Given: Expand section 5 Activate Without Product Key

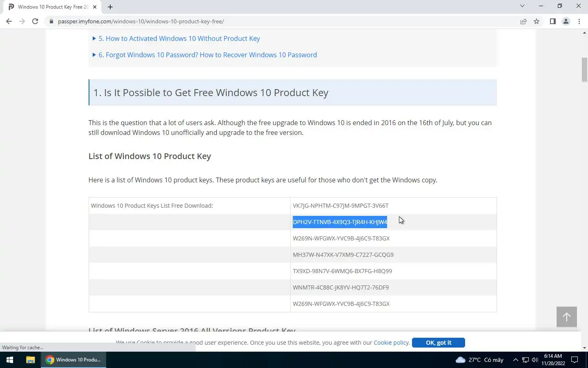Looking at the screenshot, I should (x=179, y=38).
